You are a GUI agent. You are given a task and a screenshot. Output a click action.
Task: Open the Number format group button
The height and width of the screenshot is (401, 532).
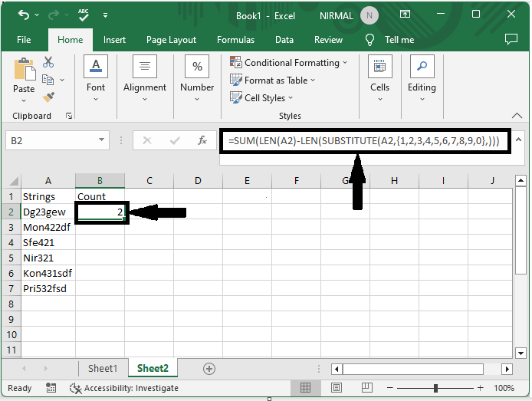pos(197,78)
